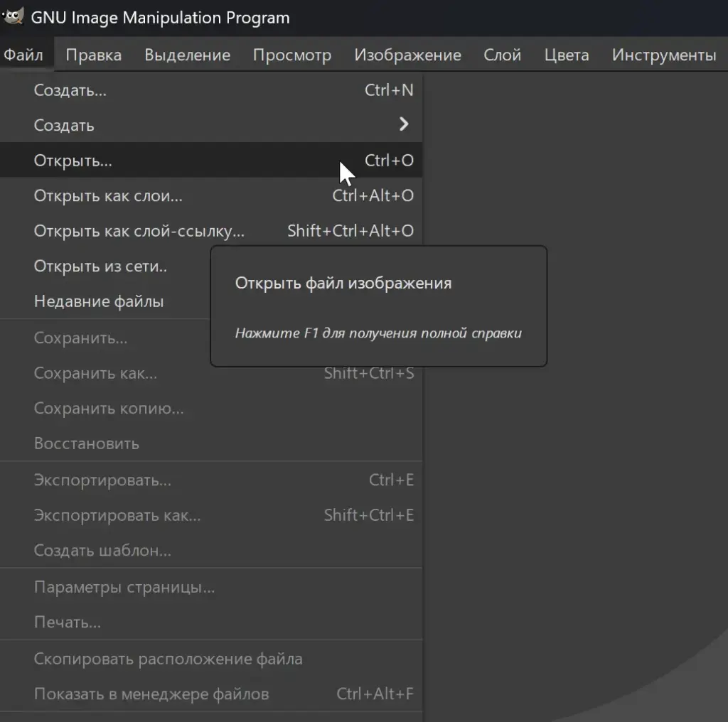Choose Показать в менеджере файлов
This screenshot has height=722, width=728.
210,694
